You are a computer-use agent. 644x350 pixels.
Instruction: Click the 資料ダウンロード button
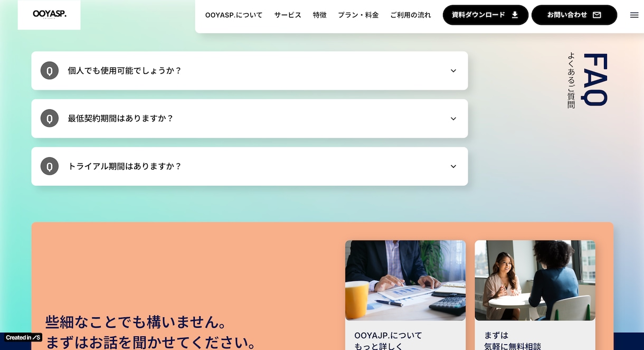[486, 15]
